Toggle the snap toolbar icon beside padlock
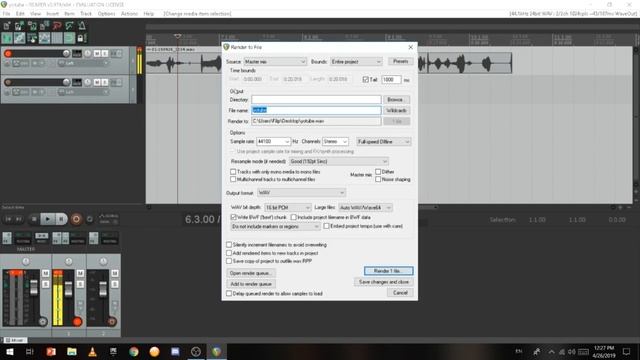Screen dimensions: 640x360 point(69,38)
